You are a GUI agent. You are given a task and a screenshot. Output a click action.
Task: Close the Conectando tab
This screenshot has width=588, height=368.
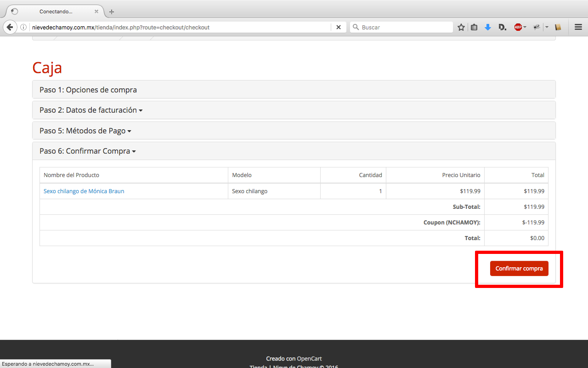tap(96, 11)
